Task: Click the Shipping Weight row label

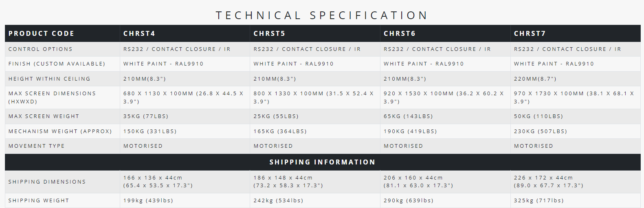Action: tap(39, 200)
